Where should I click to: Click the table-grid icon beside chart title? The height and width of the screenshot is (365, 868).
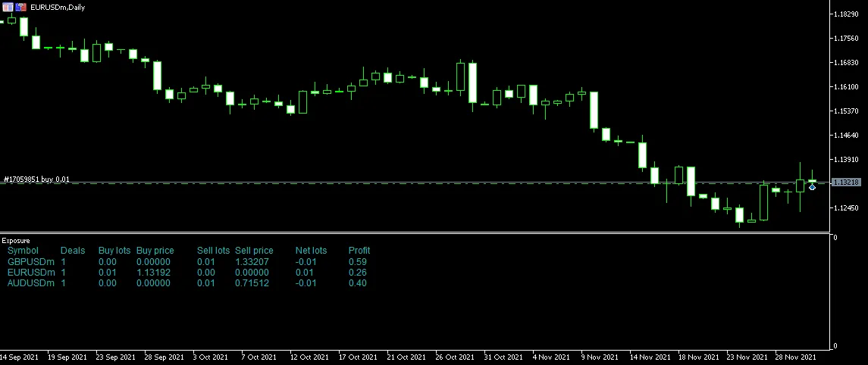click(8, 7)
